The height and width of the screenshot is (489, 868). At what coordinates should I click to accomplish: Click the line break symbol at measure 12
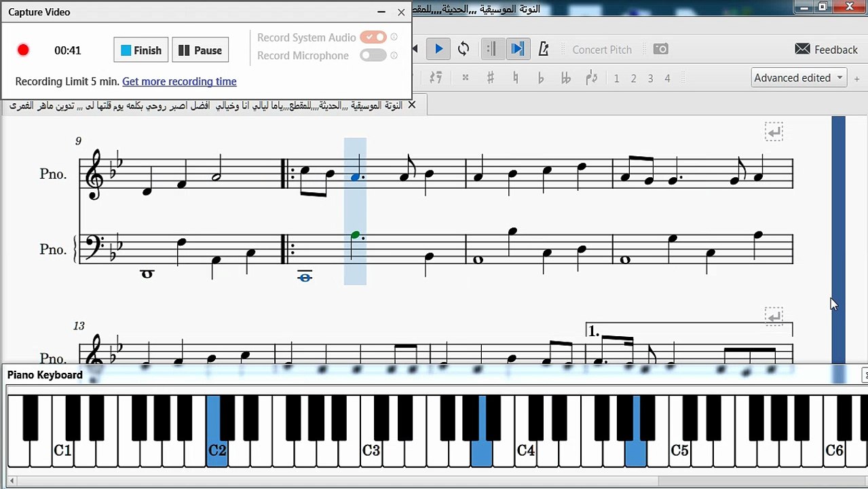tap(774, 132)
